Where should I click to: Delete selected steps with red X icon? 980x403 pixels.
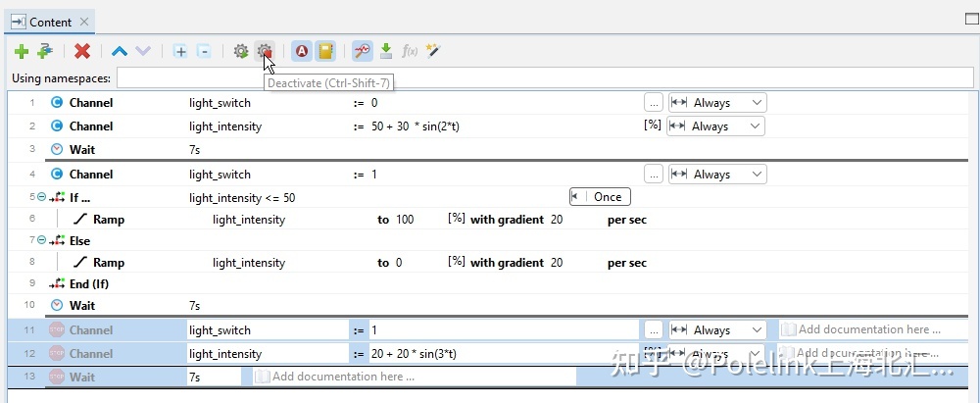(x=82, y=51)
